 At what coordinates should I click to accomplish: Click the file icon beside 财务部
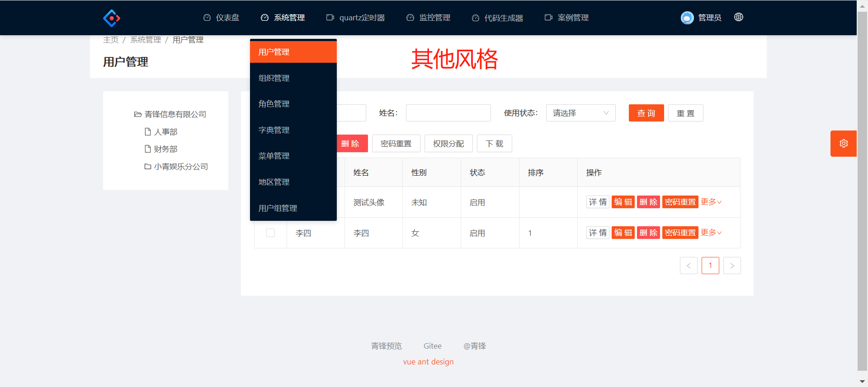click(x=147, y=149)
